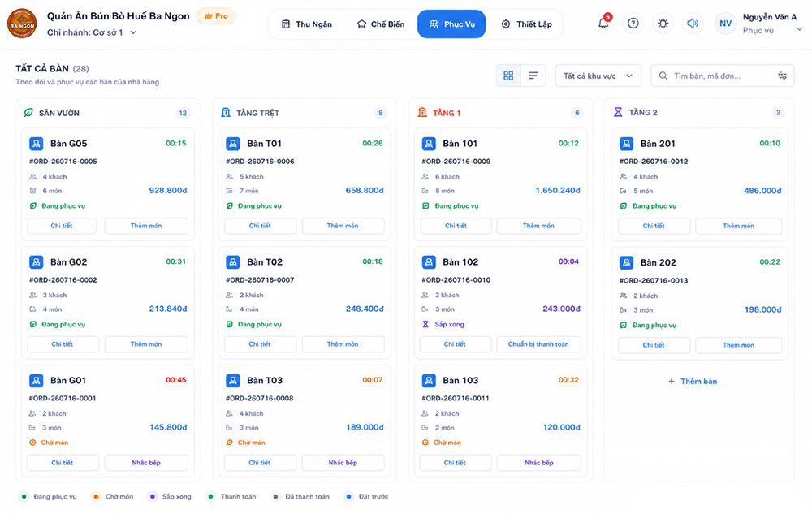Click Nhắc bếp for Bàn T03

pyautogui.click(x=343, y=463)
